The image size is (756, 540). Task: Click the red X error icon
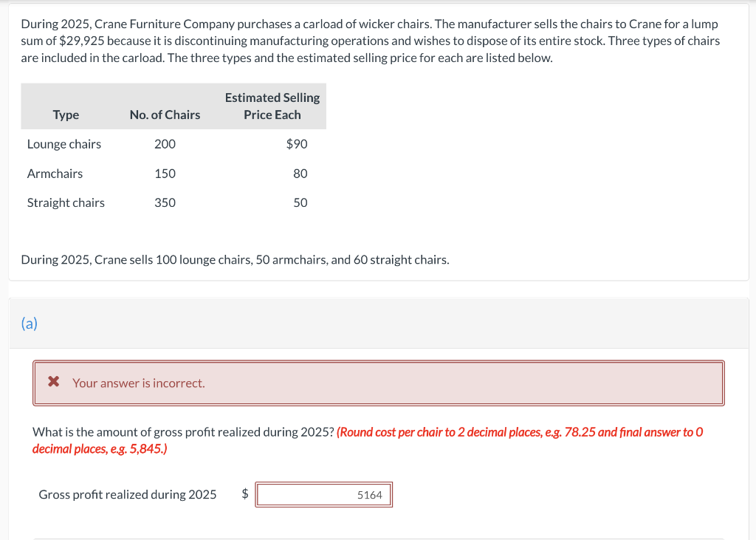click(52, 383)
